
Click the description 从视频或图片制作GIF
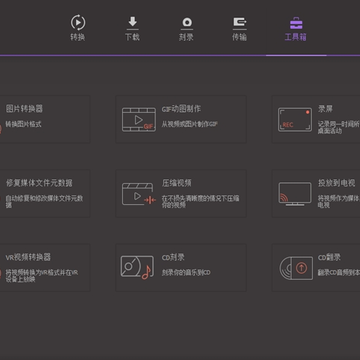click(x=190, y=124)
